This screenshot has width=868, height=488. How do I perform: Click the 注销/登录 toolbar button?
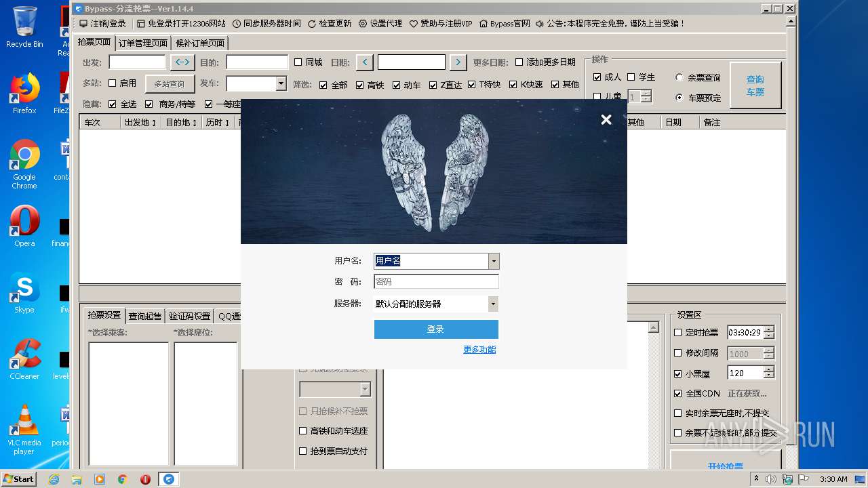point(102,23)
